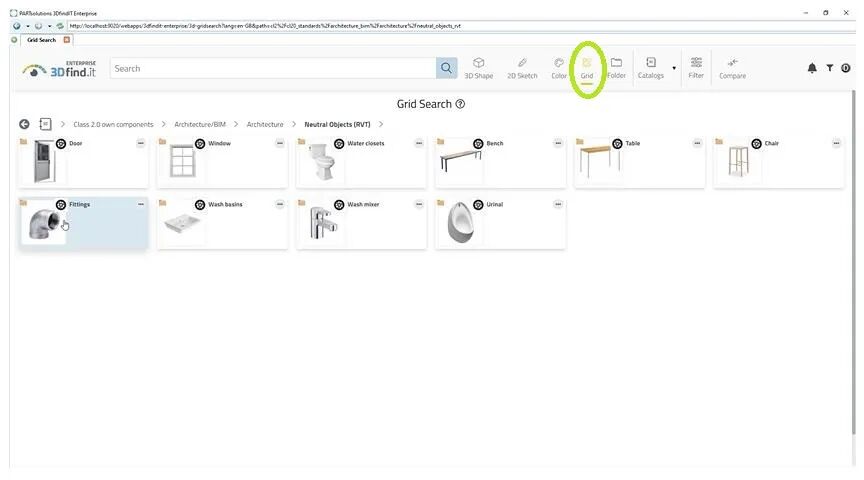Open the Color search tool
This screenshot has width=864, height=480.
tap(559, 68)
